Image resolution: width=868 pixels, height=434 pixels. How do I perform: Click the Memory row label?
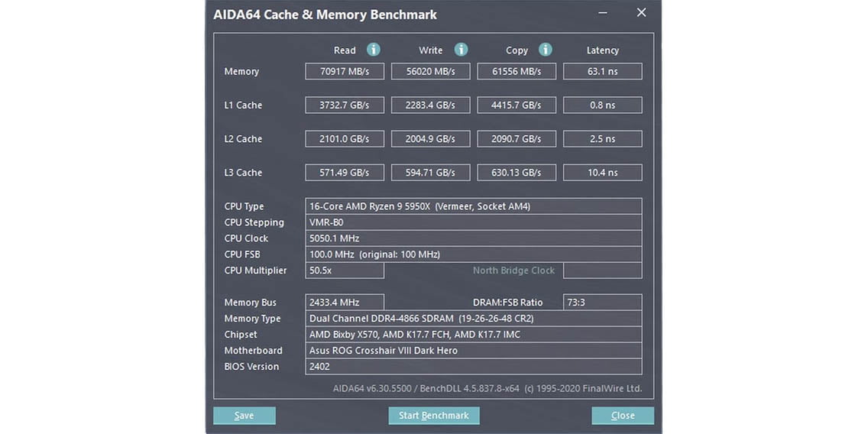[x=241, y=71]
